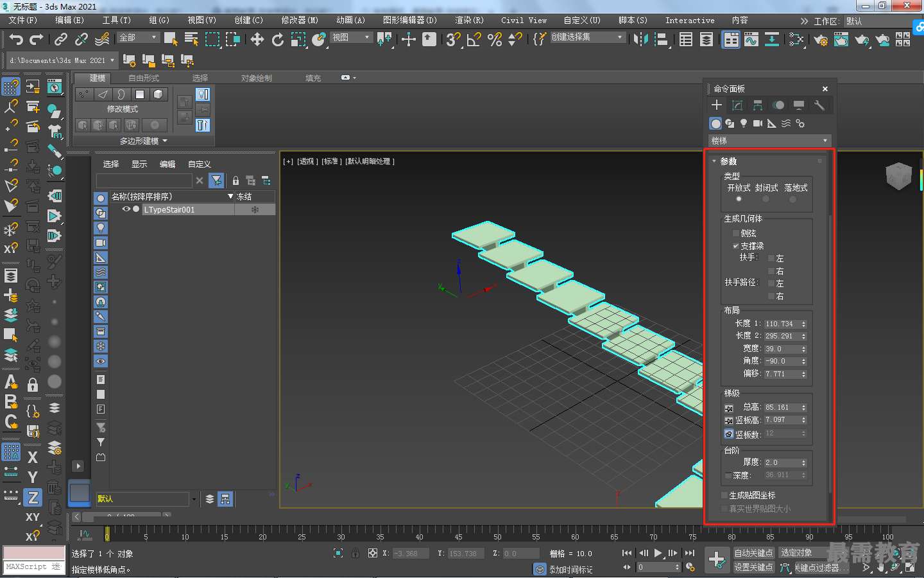Open the scene explorer 自定义 menu
This screenshot has width=924, height=578.
click(200, 164)
